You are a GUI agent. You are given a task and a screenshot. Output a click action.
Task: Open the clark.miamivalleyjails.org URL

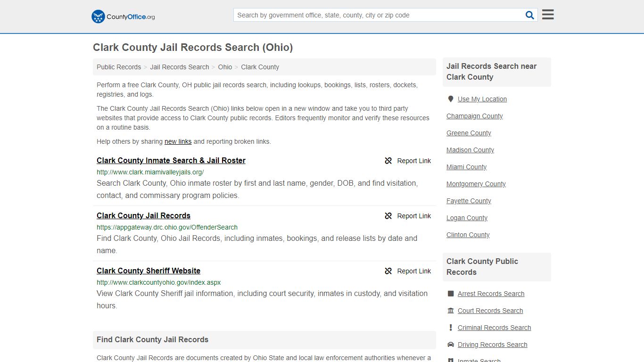(x=150, y=172)
